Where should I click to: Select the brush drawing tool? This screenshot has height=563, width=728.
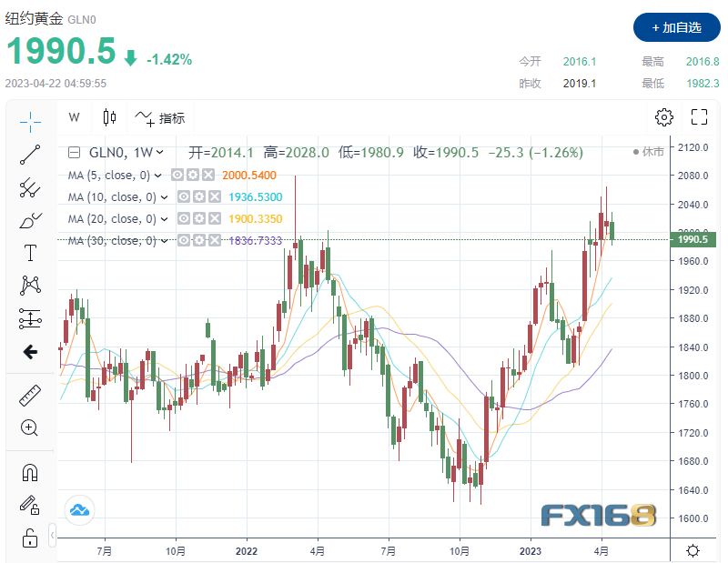(30, 220)
